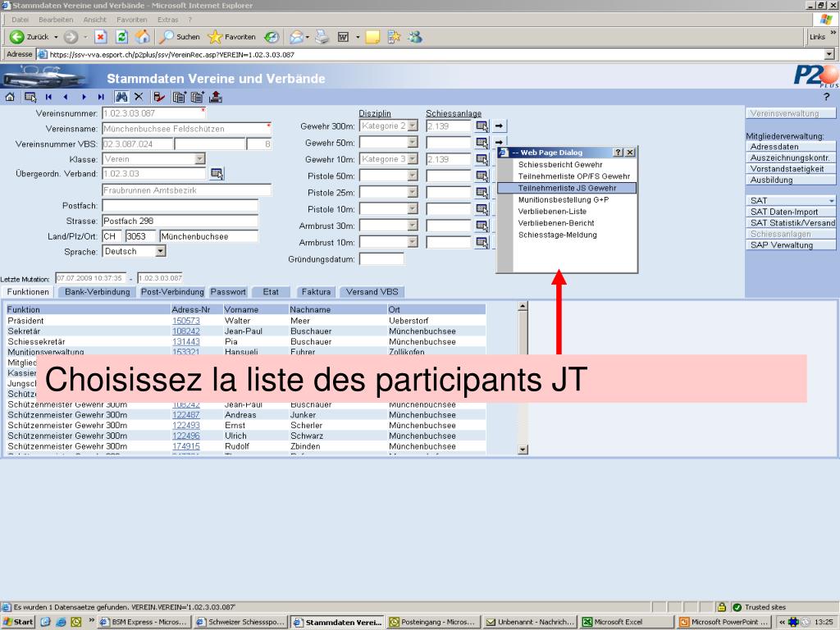Click the Auszeichnungskontr. button
The width and height of the screenshot is (840, 630).
click(x=791, y=158)
